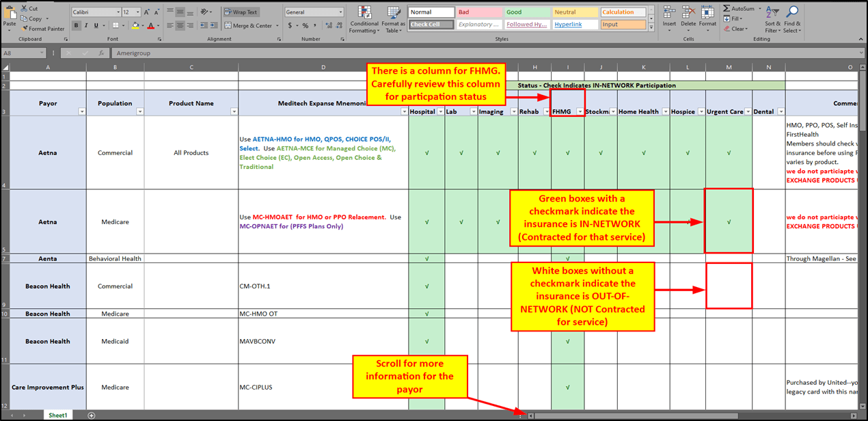Apply the Bad cell style
The width and height of the screenshot is (868, 421).
[x=479, y=12]
